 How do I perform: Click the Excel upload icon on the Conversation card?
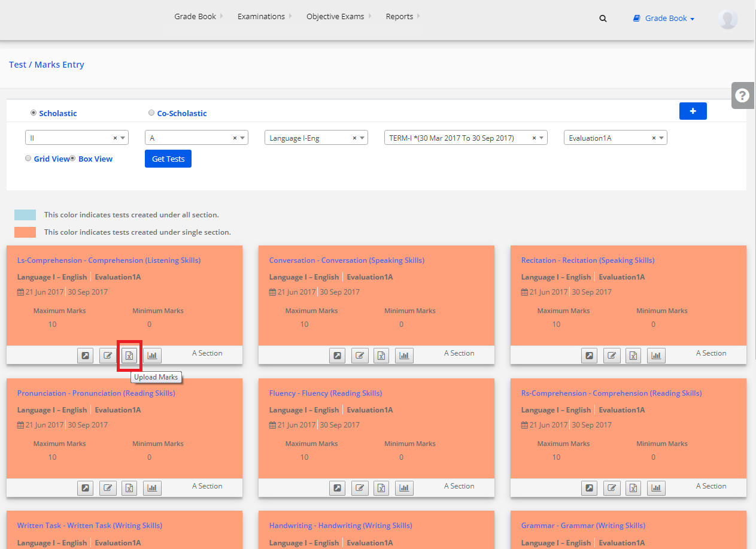coord(381,356)
